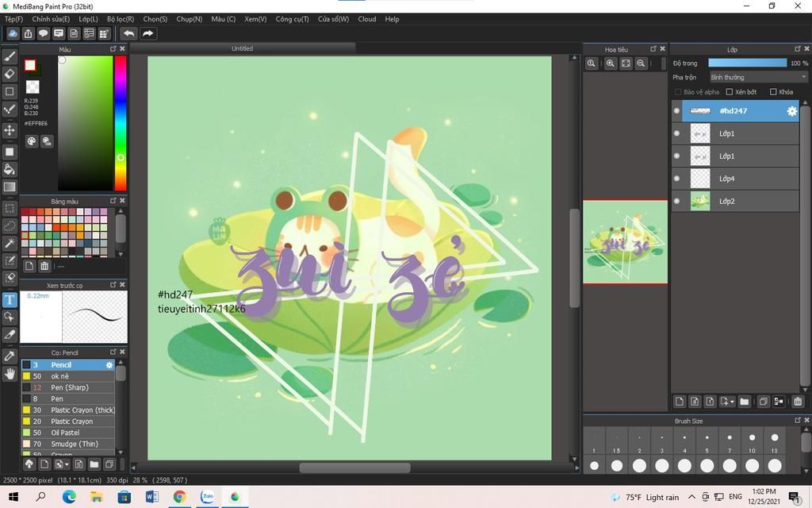The image size is (812, 508).
Task: Pick the Eyedropper tool
Action: pos(10,356)
